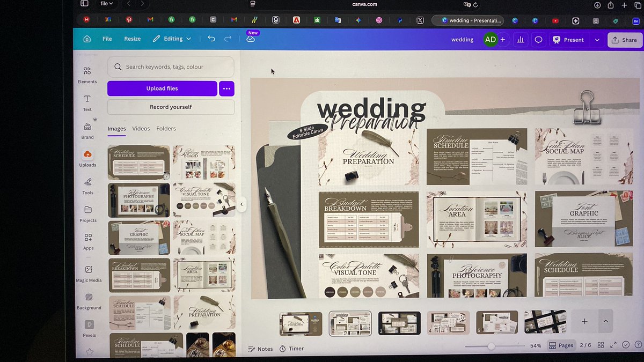Image resolution: width=644 pixels, height=362 pixels.
Task: Switch to the Videos tab
Action: pos(141,129)
